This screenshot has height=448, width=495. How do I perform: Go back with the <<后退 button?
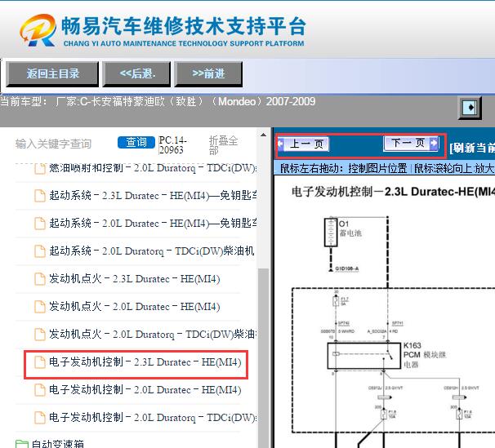click(x=136, y=73)
